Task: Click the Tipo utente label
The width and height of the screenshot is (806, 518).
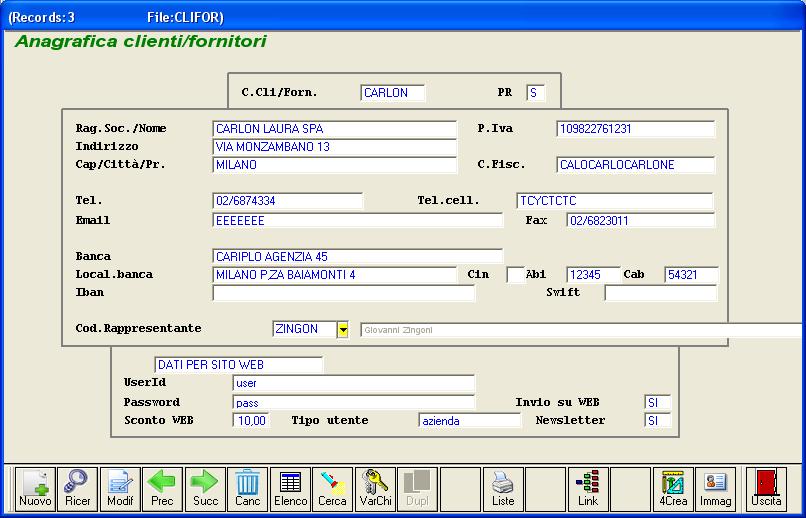Action: coord(330,420)
